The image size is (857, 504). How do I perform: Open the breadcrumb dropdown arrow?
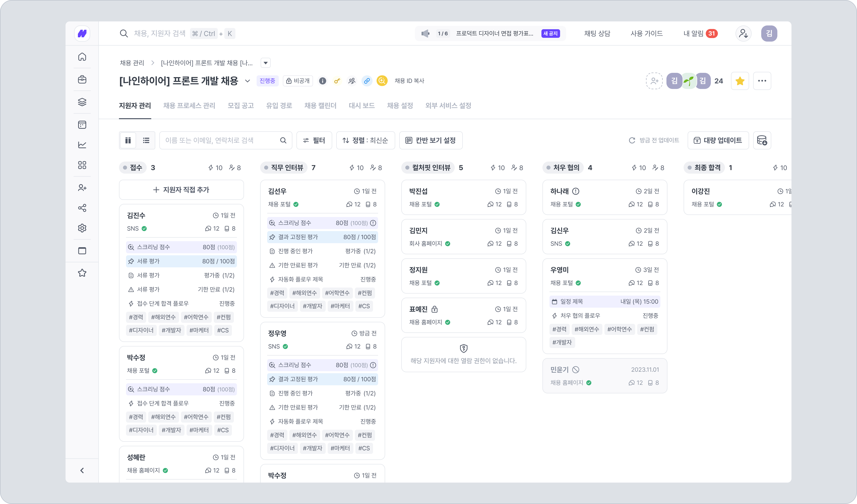pos(265,63)
